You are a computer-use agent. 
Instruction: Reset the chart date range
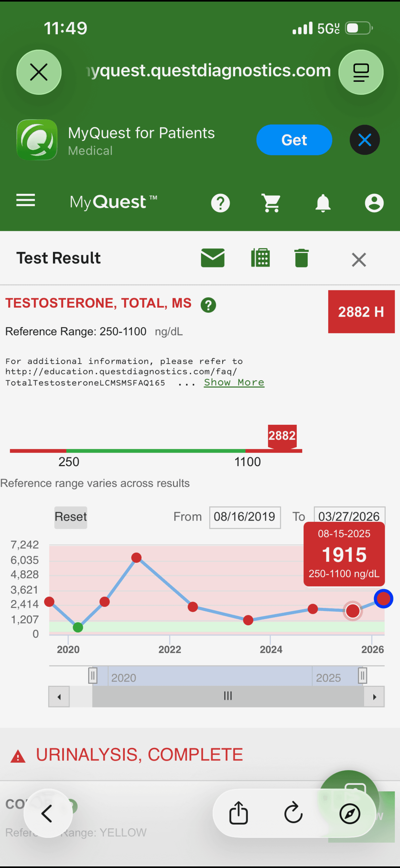[x=71, y=517]
